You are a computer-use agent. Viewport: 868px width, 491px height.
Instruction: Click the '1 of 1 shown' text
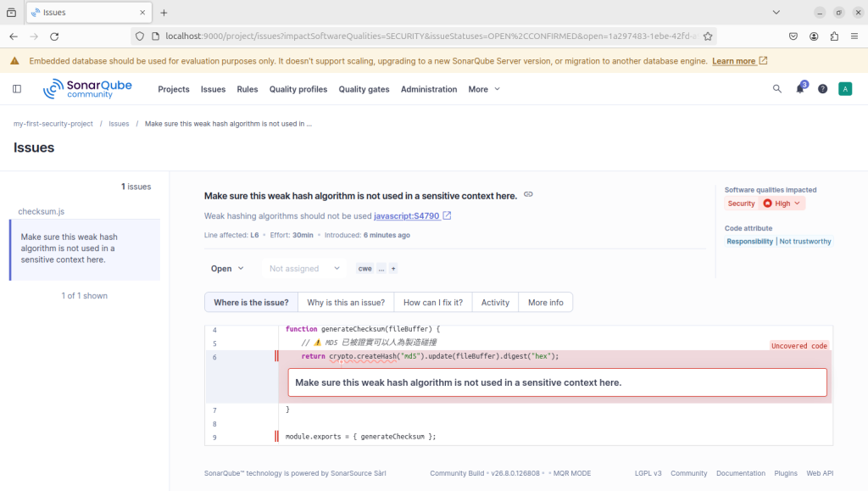point(85,296)
